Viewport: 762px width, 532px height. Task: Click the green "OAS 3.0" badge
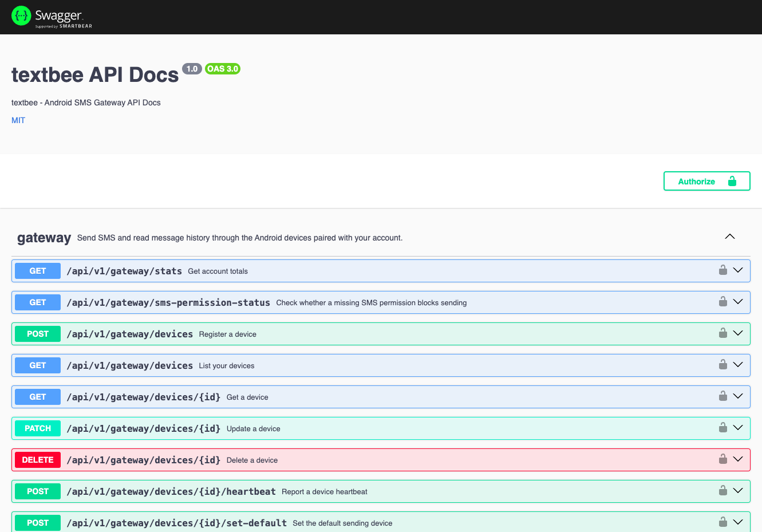click(x=223, y=69)
